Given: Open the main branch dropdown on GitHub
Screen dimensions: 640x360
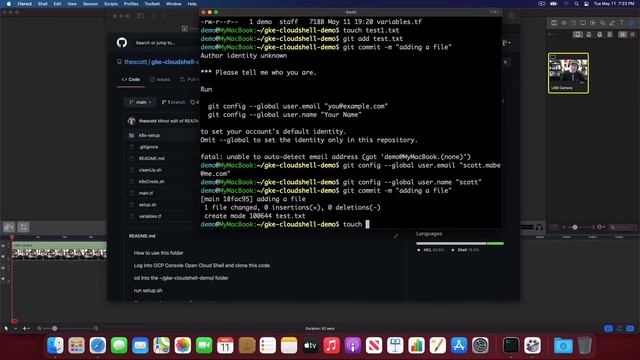Looking at the screenshot, I should 140,102.
